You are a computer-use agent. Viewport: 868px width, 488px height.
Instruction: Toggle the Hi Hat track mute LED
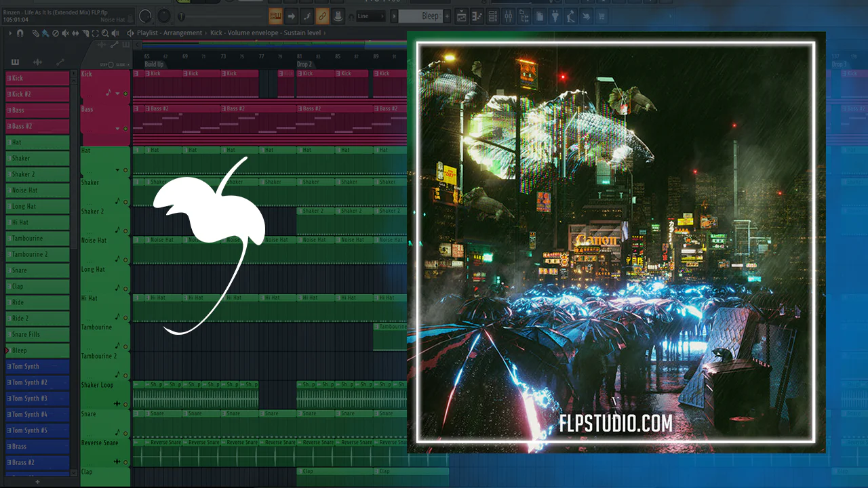point(125,317)
